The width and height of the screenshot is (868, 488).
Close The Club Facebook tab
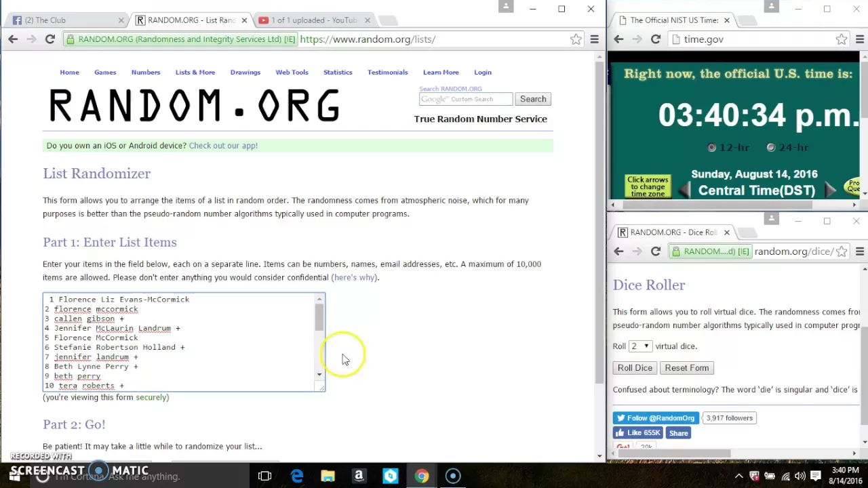tap(121, 20)
